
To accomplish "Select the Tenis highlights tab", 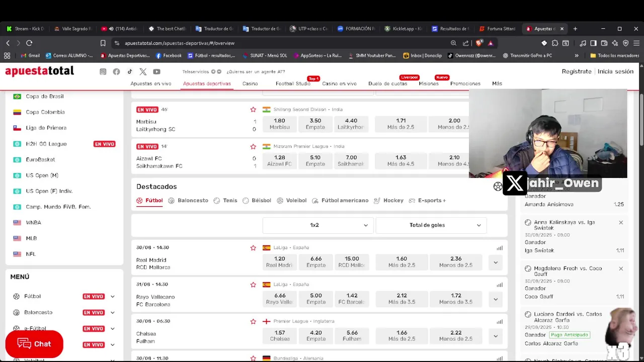I will coord(225,201).
